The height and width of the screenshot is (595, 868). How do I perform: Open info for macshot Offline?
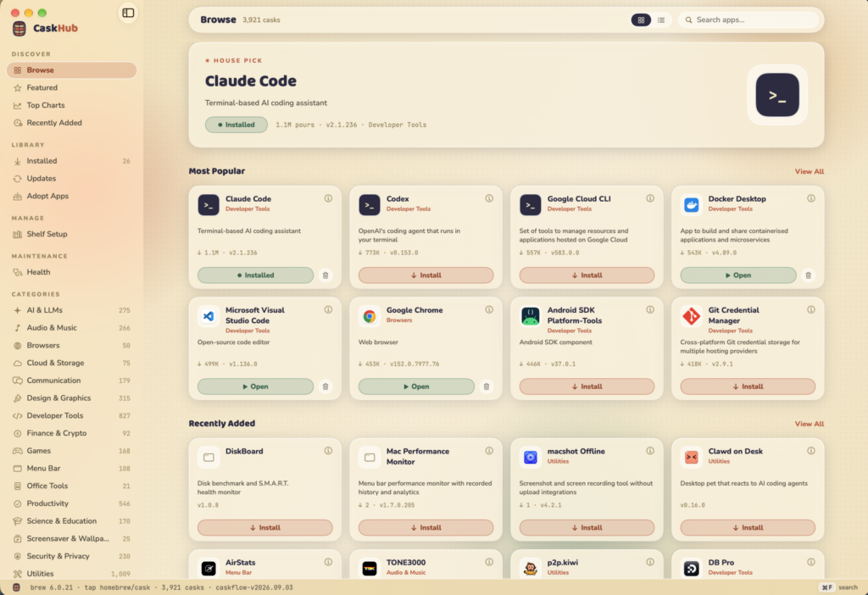click(x=650, y=451)
